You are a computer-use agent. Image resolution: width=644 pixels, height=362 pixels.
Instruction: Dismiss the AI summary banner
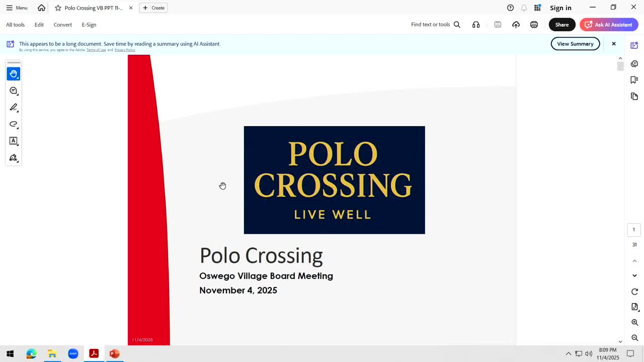click(x=614, y=44)
